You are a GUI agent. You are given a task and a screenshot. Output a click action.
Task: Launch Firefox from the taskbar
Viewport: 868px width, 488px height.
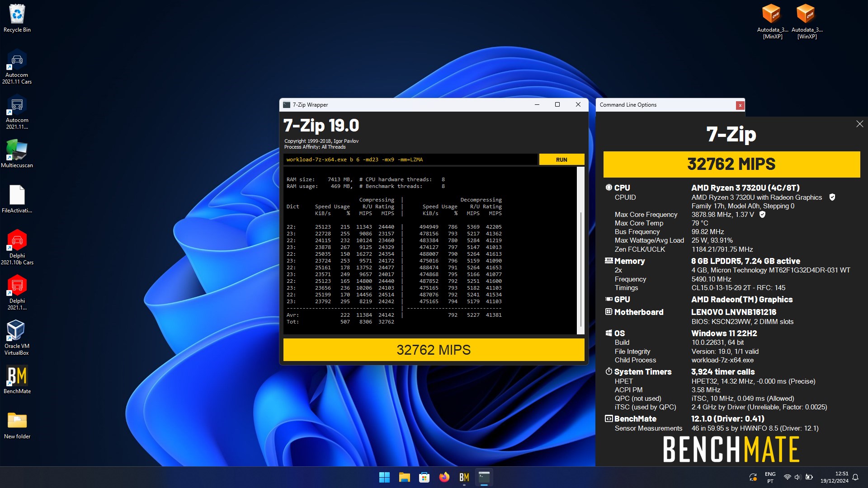pyautogui.click(x=444, y=477)
